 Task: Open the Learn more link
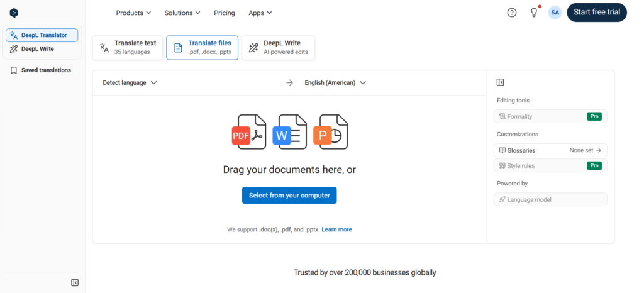pyautogui.click(x=336, y=229)
